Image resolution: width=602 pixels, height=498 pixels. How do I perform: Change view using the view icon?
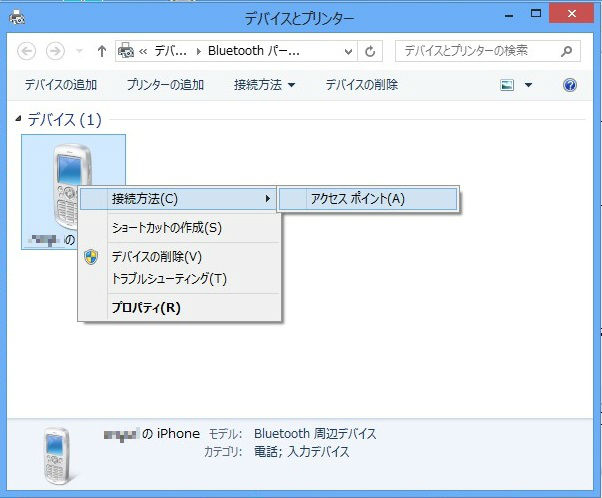[508, 85]
